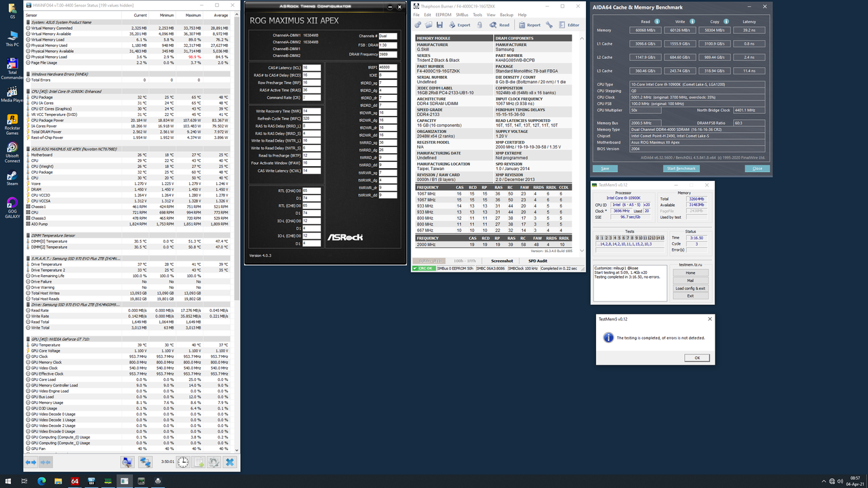
Task: Click Read in Thaiphoon Burner toolbar
Action: click(499, 25)
